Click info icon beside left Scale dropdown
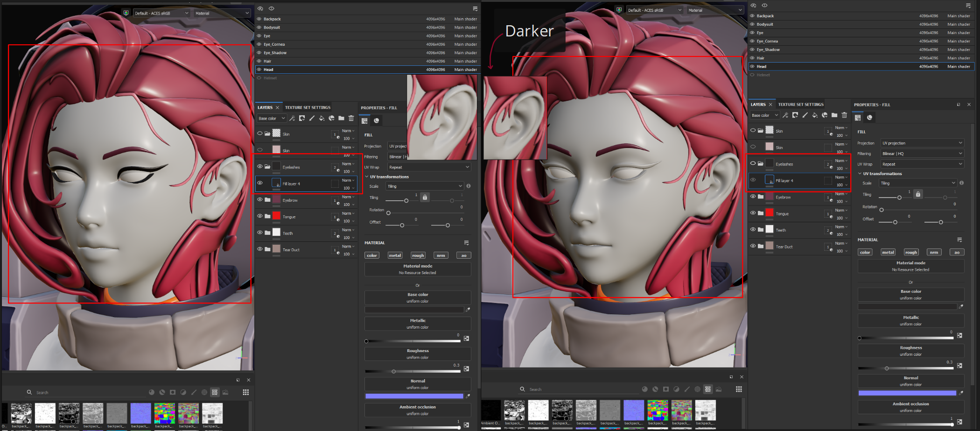This screenshot has height=431, width=980. click(469, 186)
